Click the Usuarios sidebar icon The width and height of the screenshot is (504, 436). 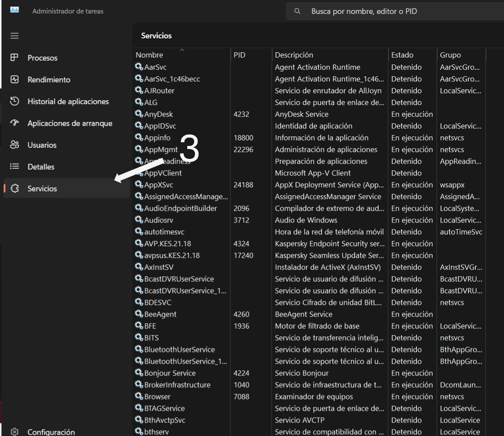pyautogui.click(x=15, y=145)
